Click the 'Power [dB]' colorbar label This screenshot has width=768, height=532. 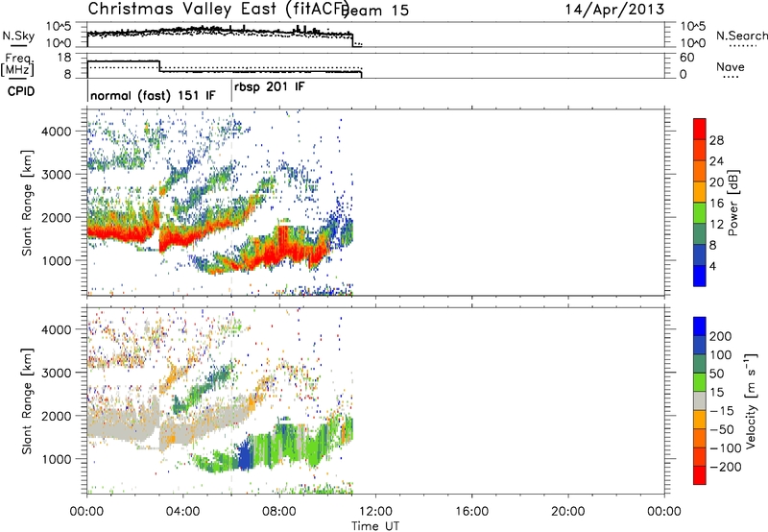(732, 203)
